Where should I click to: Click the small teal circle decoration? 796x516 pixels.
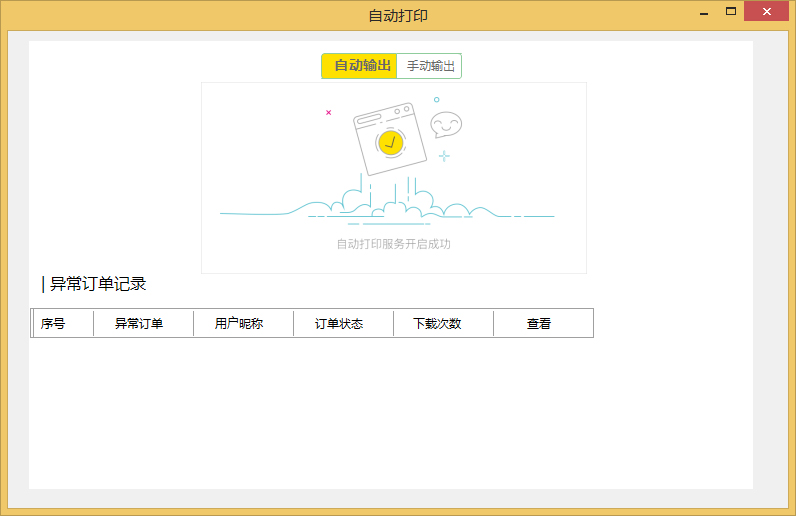pos(436,99)
